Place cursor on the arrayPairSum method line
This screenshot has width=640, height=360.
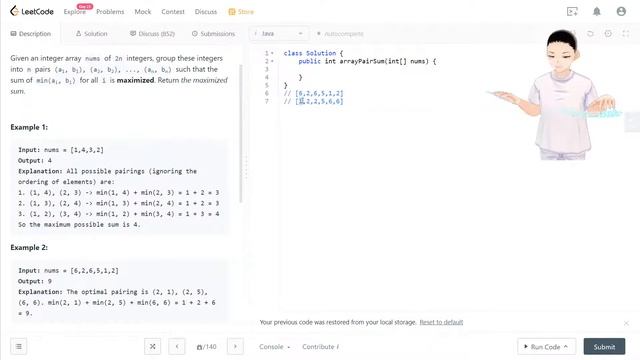(x=367, y=61)
